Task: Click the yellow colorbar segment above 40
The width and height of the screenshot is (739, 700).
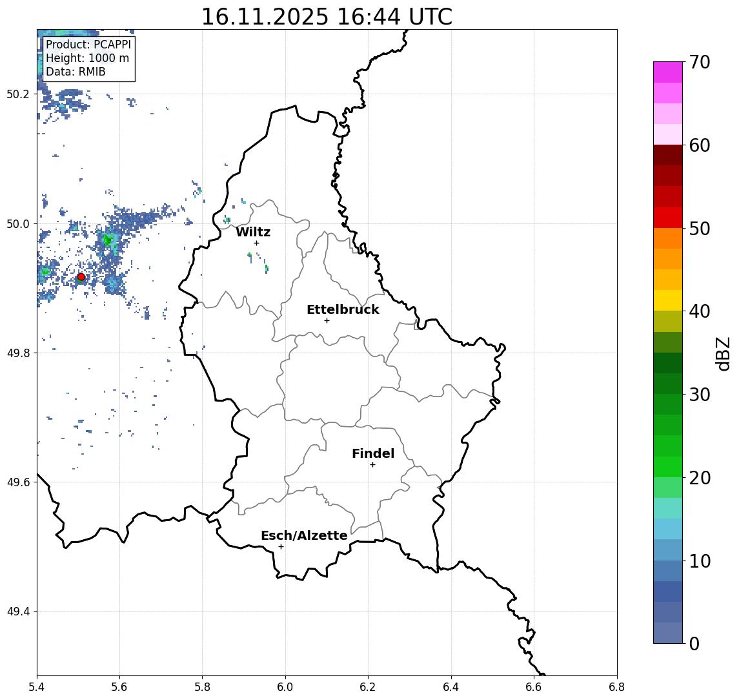Action: [668, 300]
